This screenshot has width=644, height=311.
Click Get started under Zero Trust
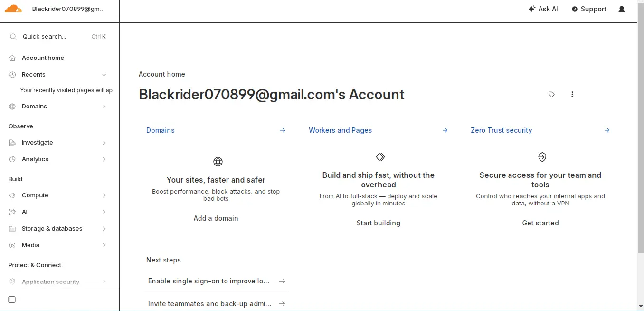540,223
